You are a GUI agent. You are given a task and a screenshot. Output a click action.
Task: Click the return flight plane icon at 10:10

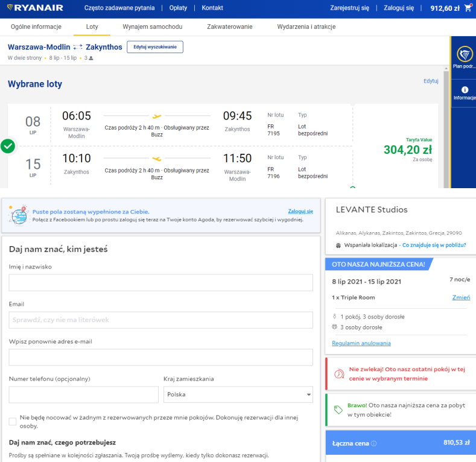[157, 159]
